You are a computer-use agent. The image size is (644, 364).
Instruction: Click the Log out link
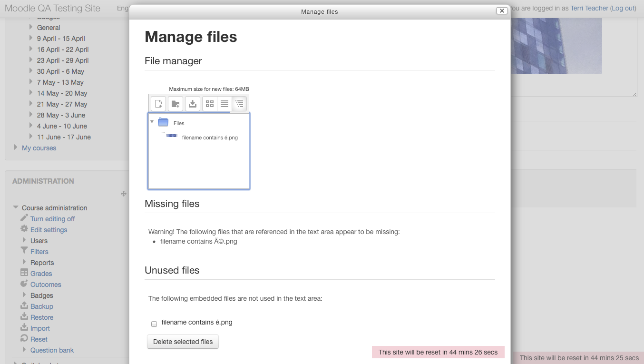[624, 8]
